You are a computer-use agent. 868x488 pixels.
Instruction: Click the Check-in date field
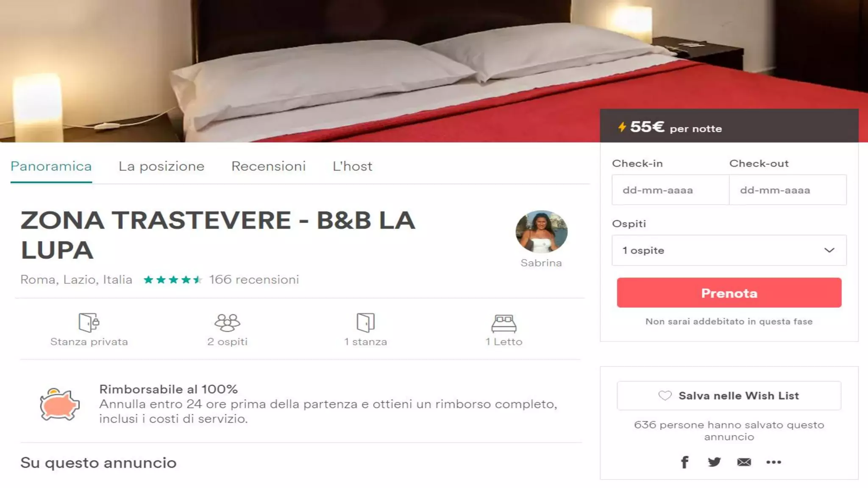[670, 190]
